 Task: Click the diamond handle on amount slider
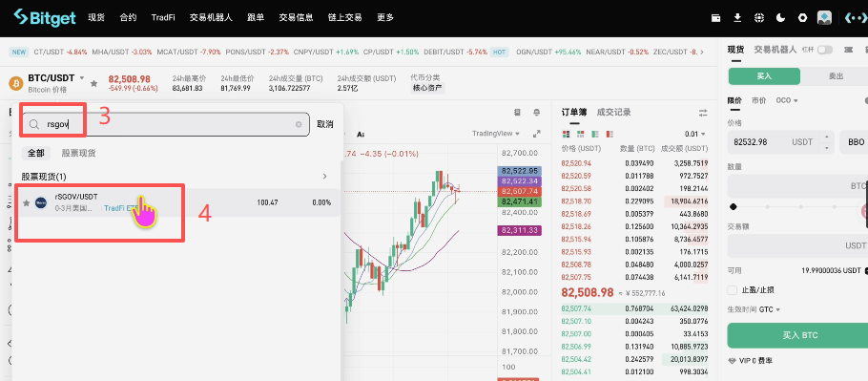(x=734, y=207)
